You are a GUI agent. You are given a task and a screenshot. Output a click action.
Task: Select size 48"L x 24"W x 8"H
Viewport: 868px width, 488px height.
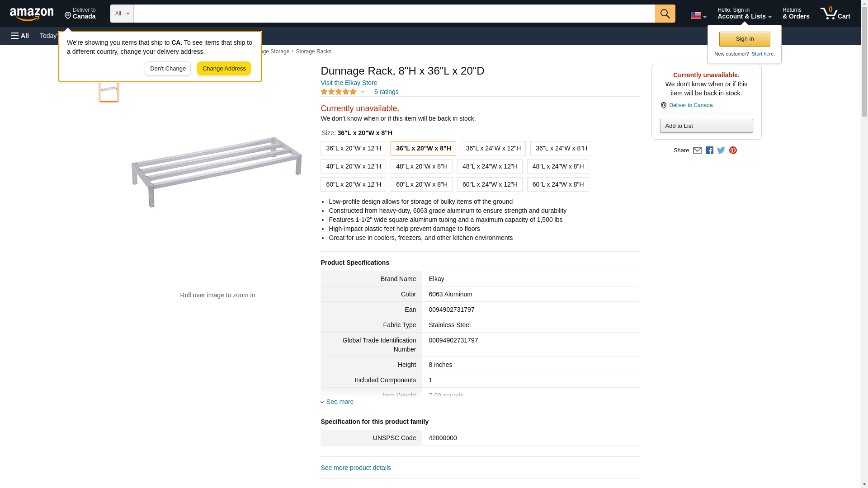coord(558,166)
